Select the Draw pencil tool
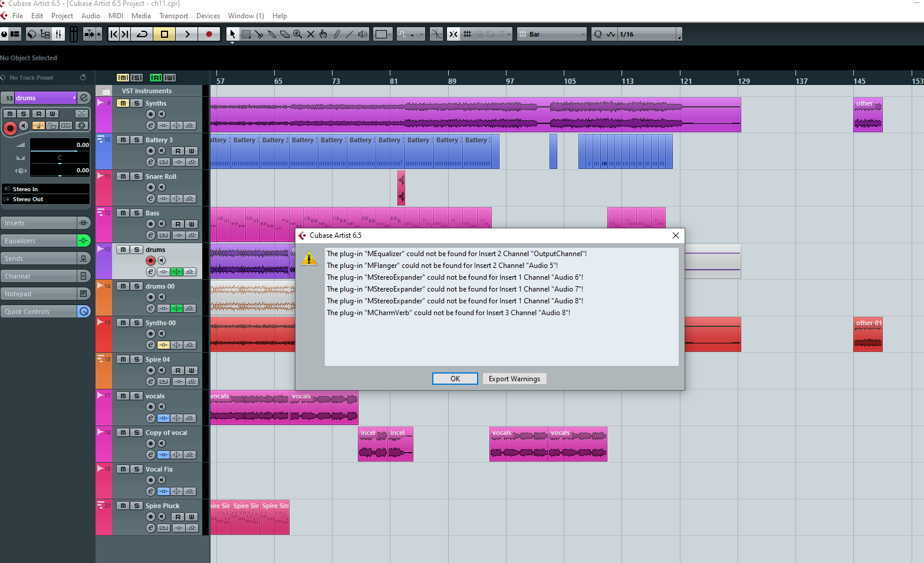Screen dimensions: 924x563 point(337,34)
